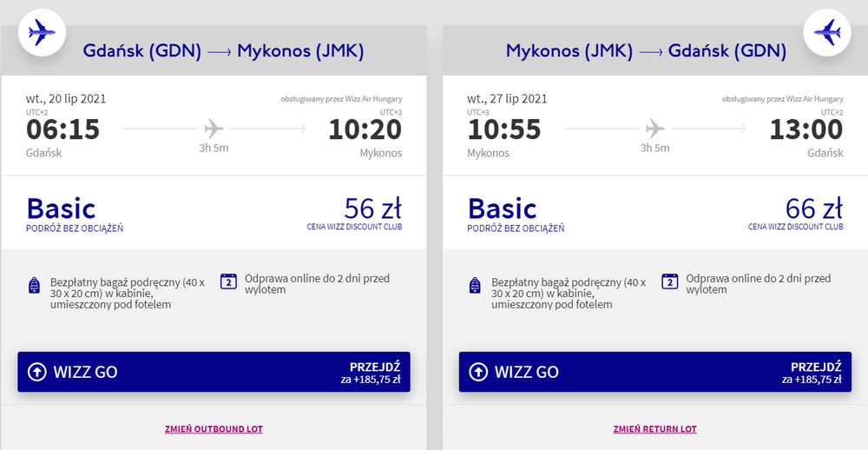Screen dimensions: 868x450
Task: Select the Mykonos (JMK) to Gdańsk (GDN) header
Action: [646, 51]
